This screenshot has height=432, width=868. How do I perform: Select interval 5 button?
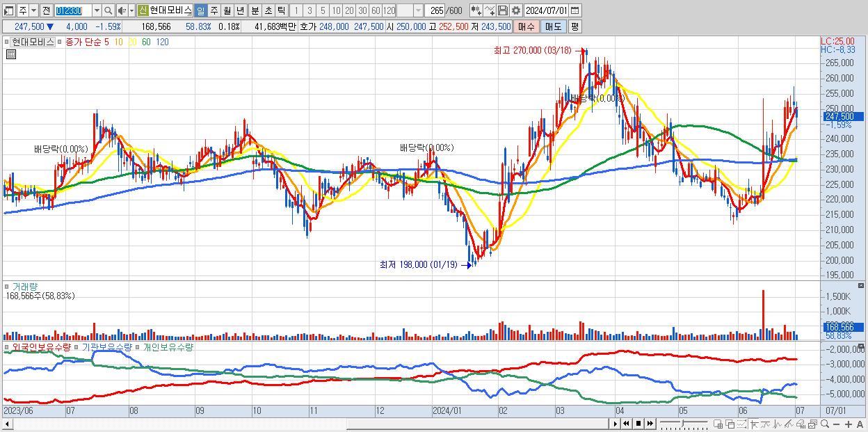(x=323, y=10)
